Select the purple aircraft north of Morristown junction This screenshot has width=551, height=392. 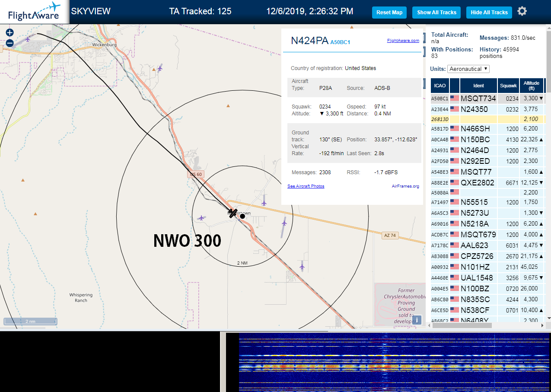pyautogui.click(x=264, y=202)
